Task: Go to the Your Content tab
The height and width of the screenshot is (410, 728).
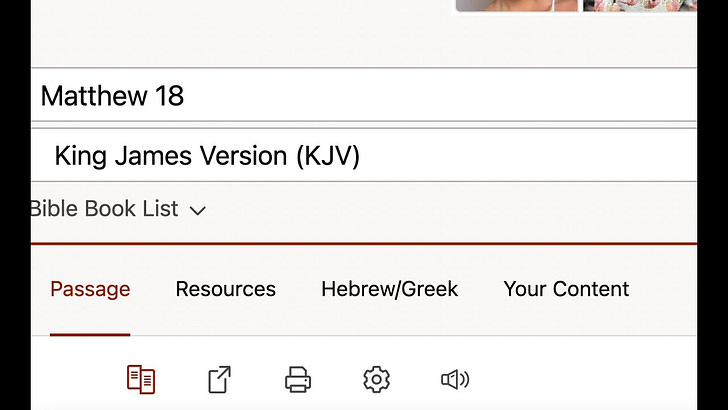Action: (566, 289)
